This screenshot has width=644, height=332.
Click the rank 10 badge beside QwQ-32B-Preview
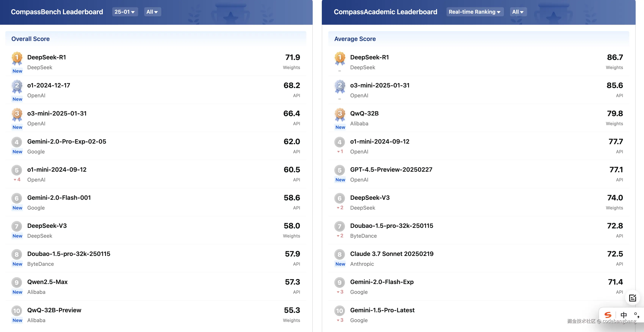(x=16, y=311)
